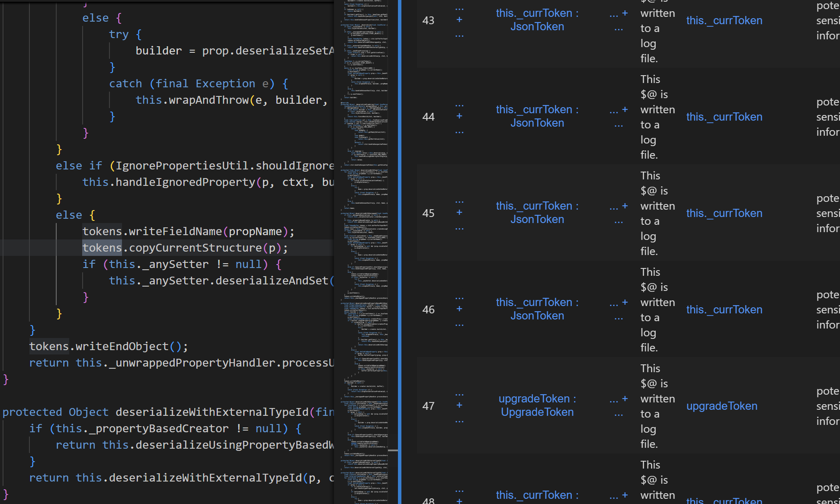Expand the plus in row 46's first column
Image resolution: width=840 pixels, height=504 pixels.
click(x=459, y=309)
